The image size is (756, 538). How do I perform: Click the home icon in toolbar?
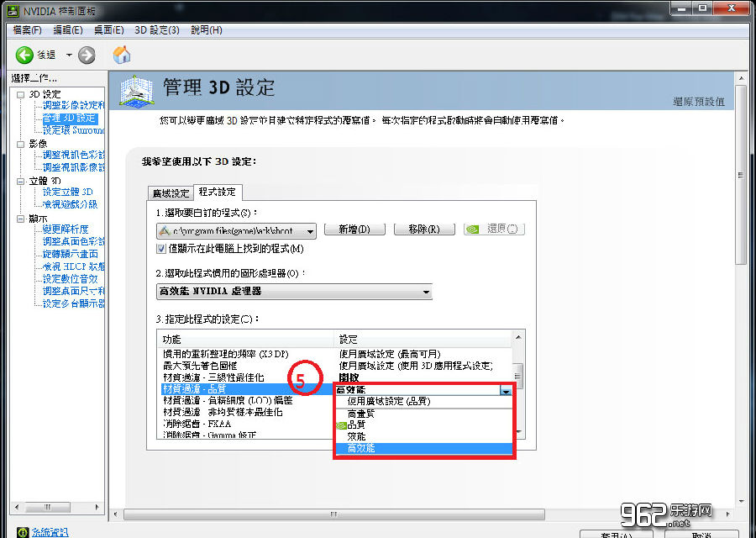(120, 53)
